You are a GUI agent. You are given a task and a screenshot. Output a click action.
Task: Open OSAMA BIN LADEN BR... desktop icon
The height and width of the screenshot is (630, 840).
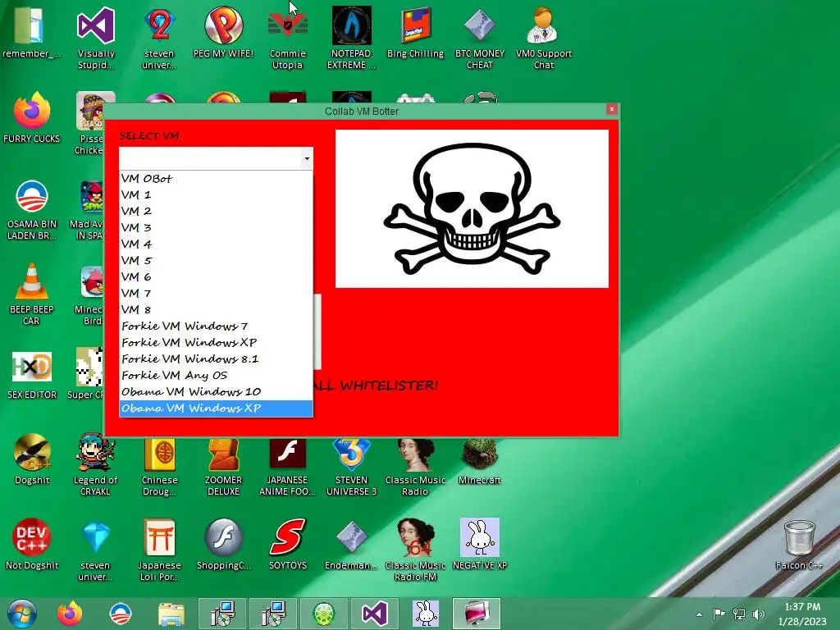pyautogui.click(x=32, y=209)
